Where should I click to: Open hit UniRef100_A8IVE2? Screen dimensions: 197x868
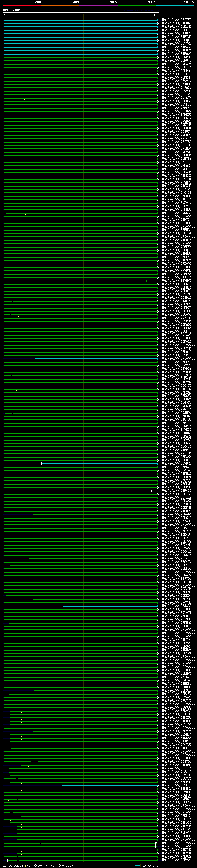176,20
